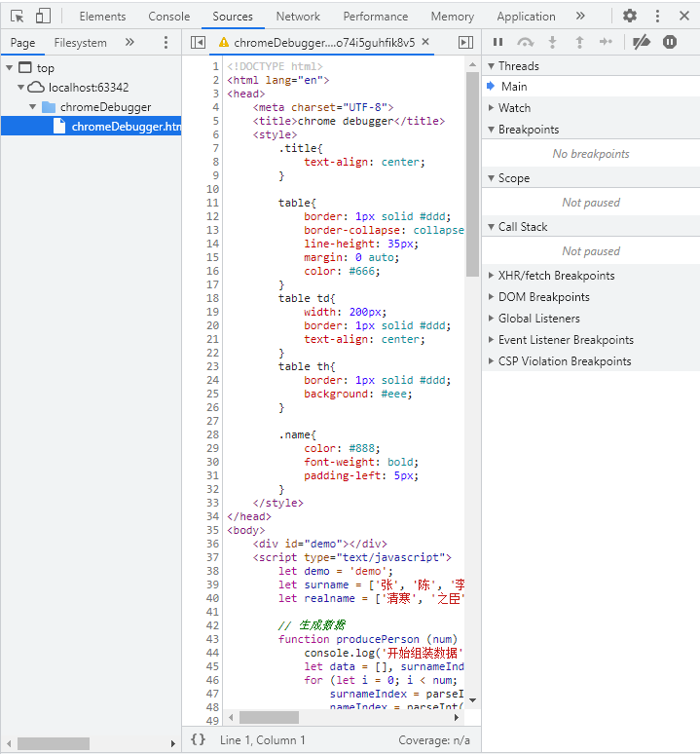Select the Sources tab

[x=233, y=17]
